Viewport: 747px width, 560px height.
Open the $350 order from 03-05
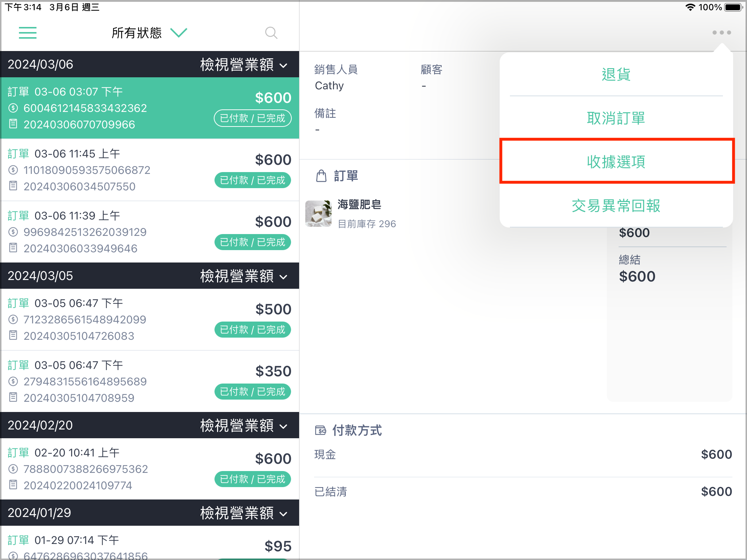(150, 381)
